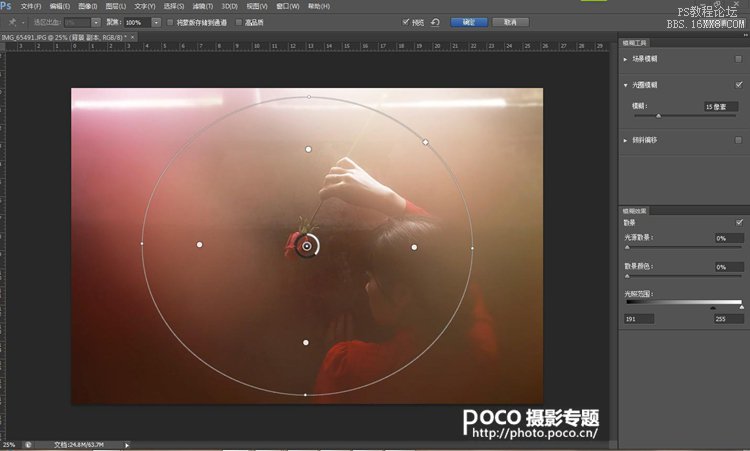Open the blur pin tool preset arrow
750x451 pixels.
click(x=22, y=22)
